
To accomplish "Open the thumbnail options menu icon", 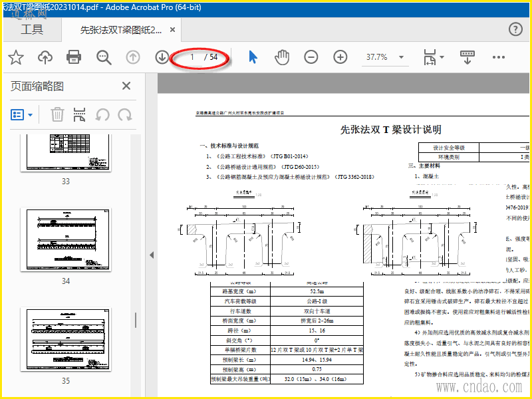I will (x=17, y=114).
